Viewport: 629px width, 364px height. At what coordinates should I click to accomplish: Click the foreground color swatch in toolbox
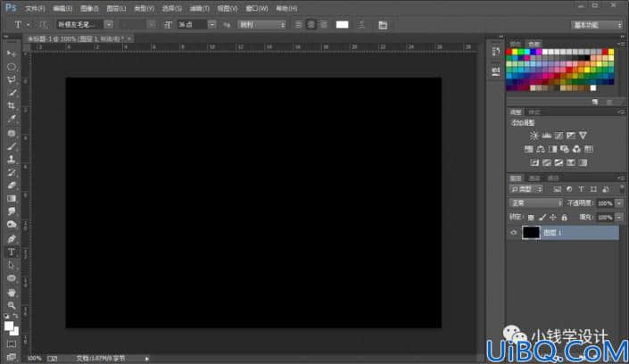click(x=8, y=326)
